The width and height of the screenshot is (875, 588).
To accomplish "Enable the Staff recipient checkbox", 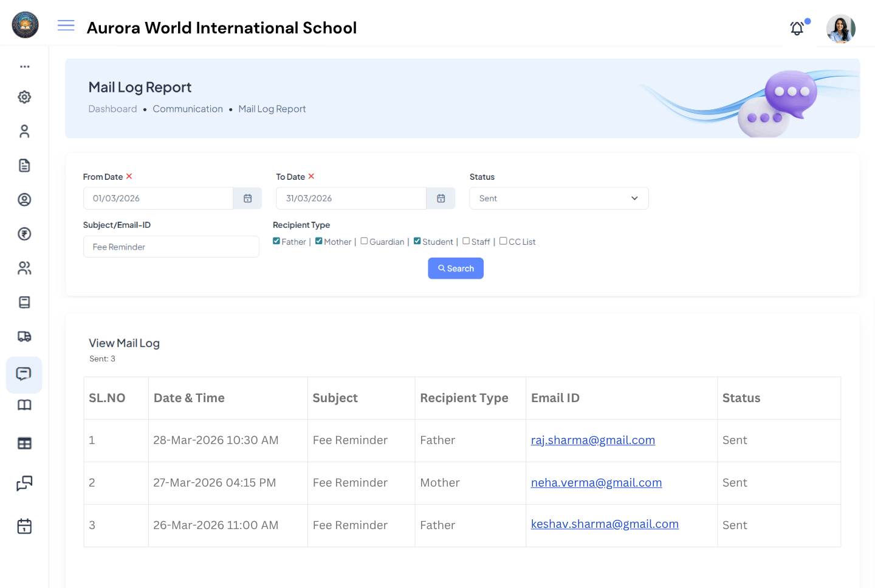I will 465,241.
